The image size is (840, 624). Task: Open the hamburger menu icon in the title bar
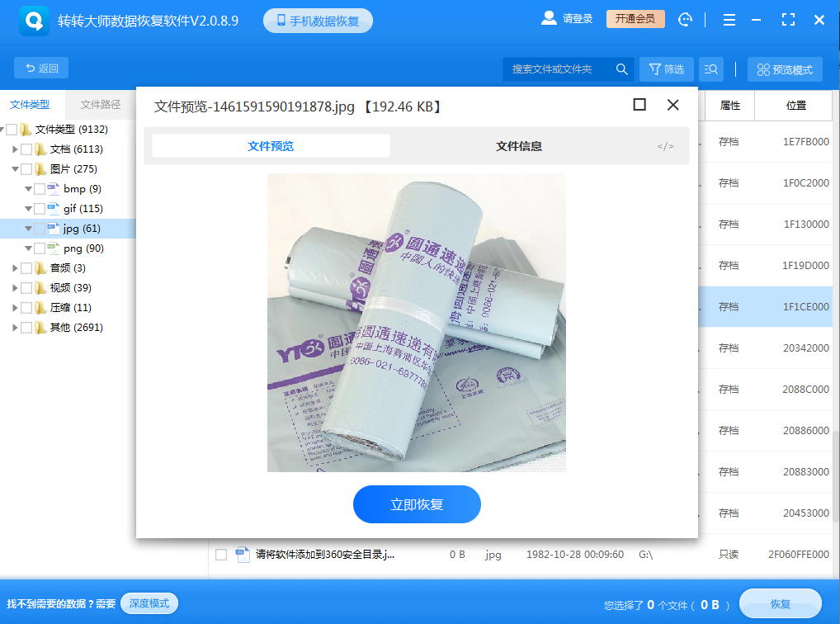tap(729, 19)
